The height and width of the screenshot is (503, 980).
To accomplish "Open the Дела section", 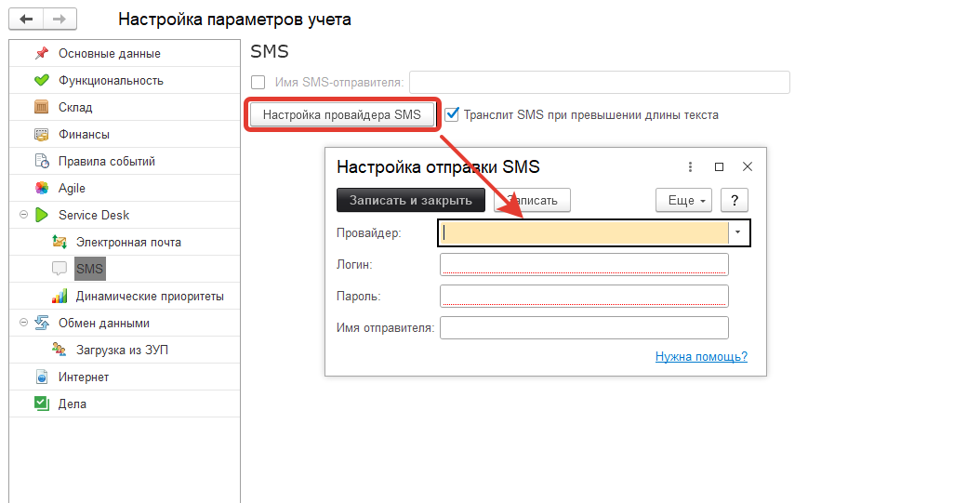I will click(72, 404).
